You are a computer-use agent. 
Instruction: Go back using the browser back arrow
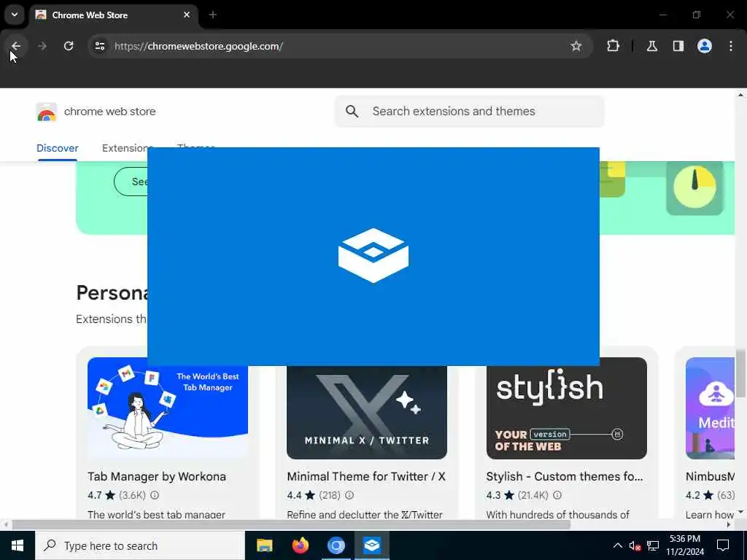click(16, 46)
